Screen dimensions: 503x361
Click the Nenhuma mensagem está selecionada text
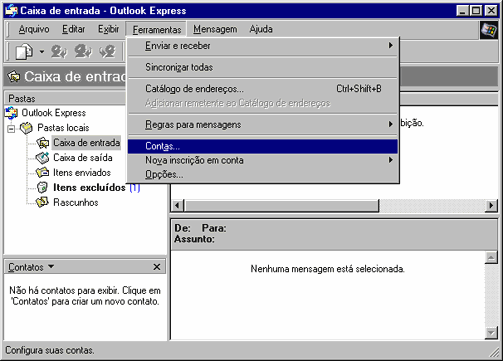click(x=328, y=269)
